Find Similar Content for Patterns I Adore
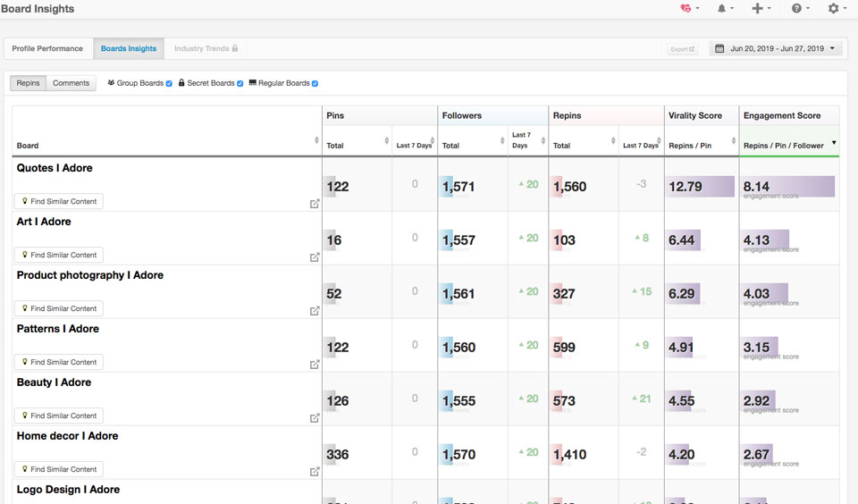 click(x=59, y=362)
